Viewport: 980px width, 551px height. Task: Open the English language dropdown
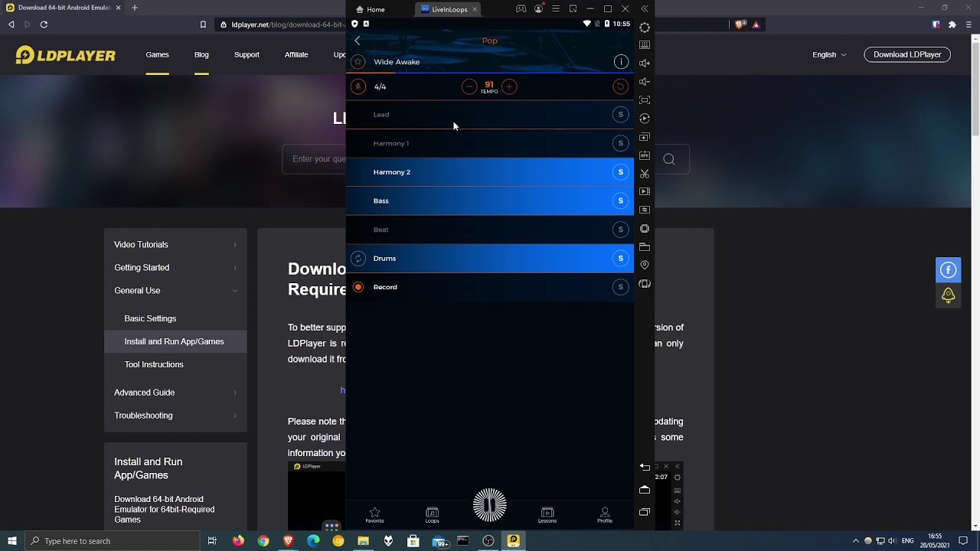pos(829,54)
